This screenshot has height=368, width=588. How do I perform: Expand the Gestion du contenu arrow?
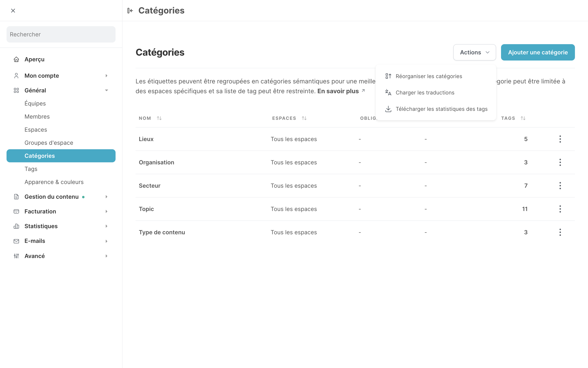click(x=106, y=197)
